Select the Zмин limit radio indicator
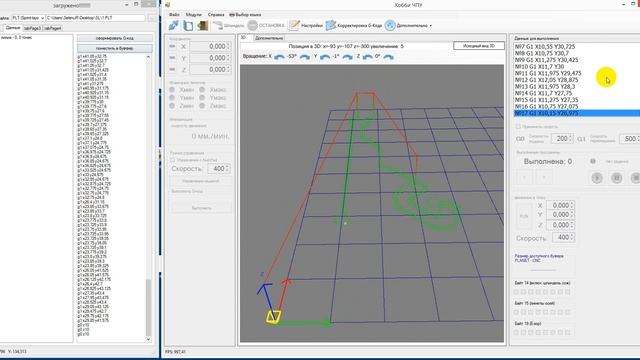The width and height of the screenshot is (640, 360). [172, 106]
